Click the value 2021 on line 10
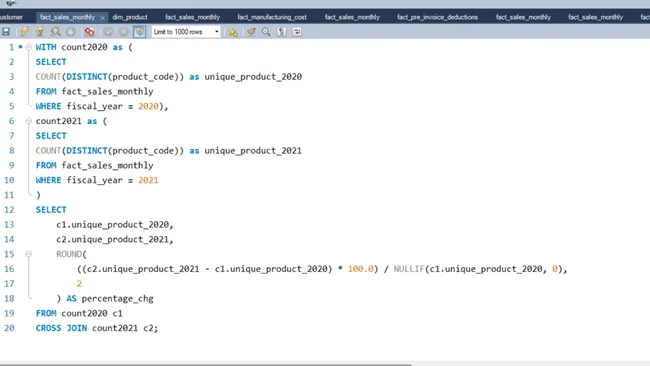 coord(148,180)
